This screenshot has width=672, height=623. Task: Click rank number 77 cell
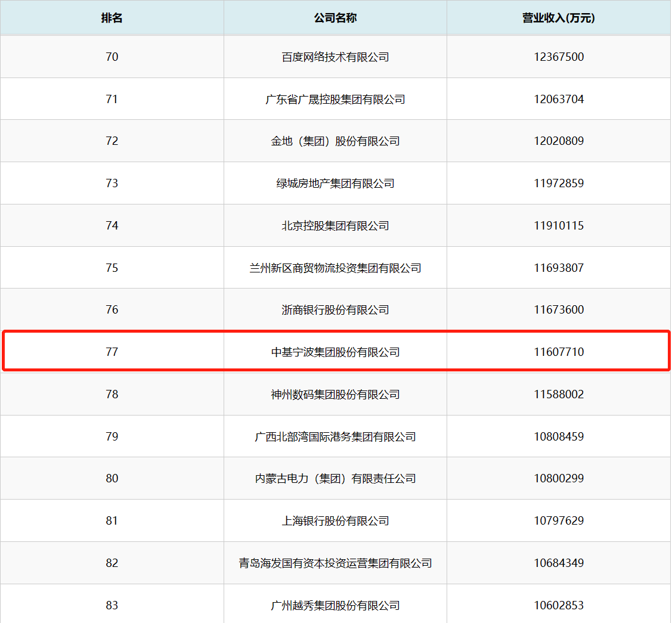pyautogui.click(x=112, y=352)
